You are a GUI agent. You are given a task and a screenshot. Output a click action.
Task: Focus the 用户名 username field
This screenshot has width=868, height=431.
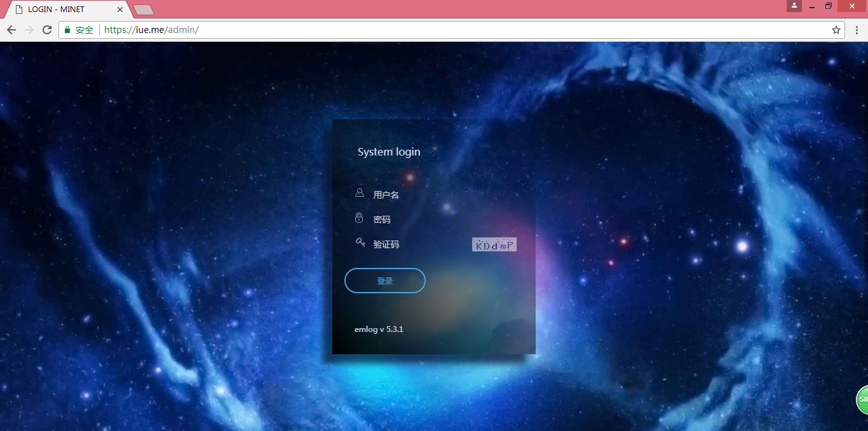(x=445, y=195)
